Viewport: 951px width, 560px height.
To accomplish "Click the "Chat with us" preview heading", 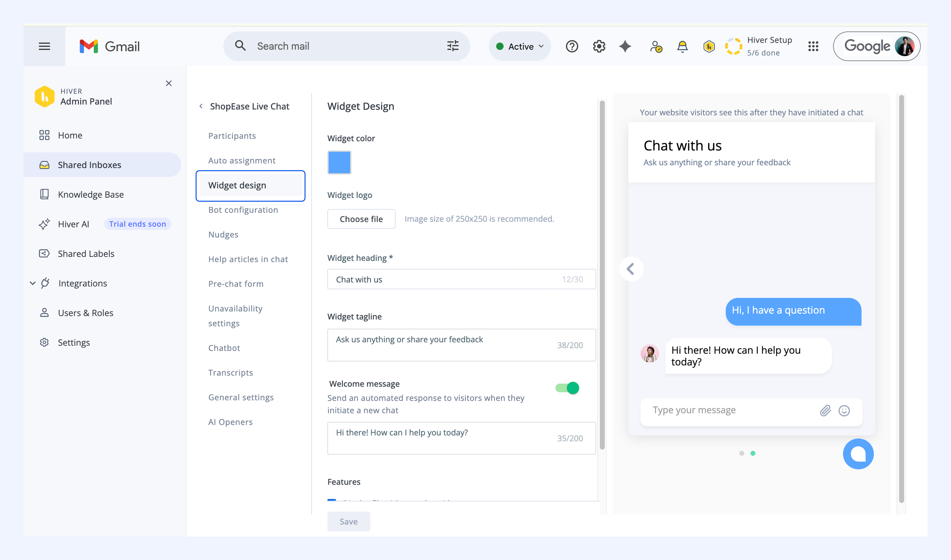I will [682, 146].
